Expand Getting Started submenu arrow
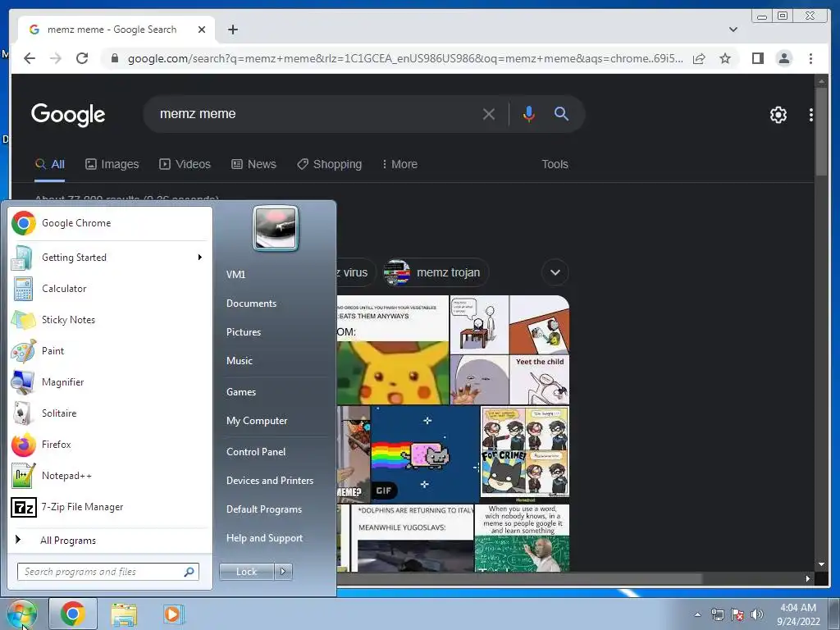The height and width of the screenshot is (630, 840). tap(200, 258)
